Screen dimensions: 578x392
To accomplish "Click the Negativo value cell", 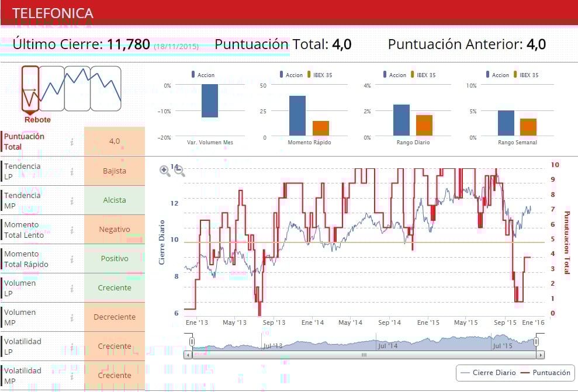I will pos(115,229).
